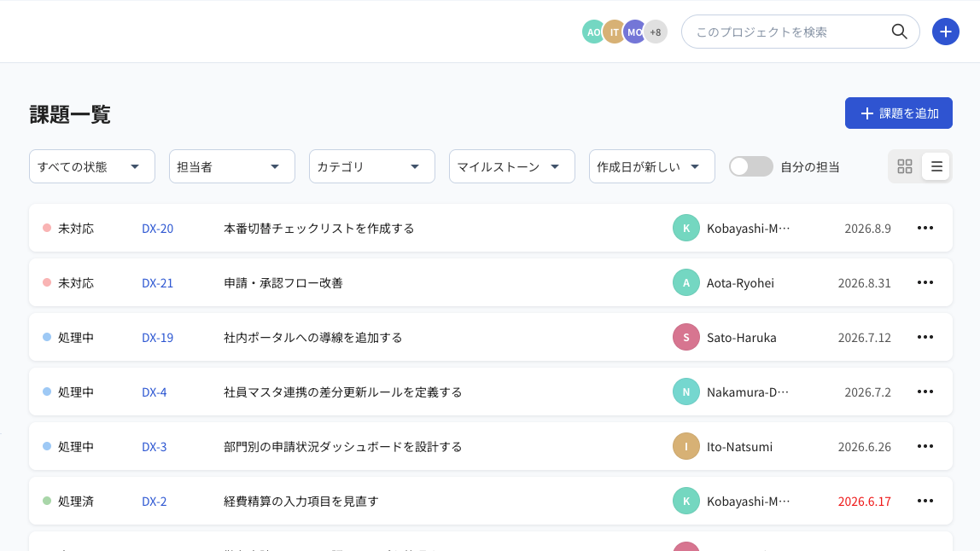Screen dimensions: 980x551
Task: Open issue link DX-2
Action: (x=154, y=502)
